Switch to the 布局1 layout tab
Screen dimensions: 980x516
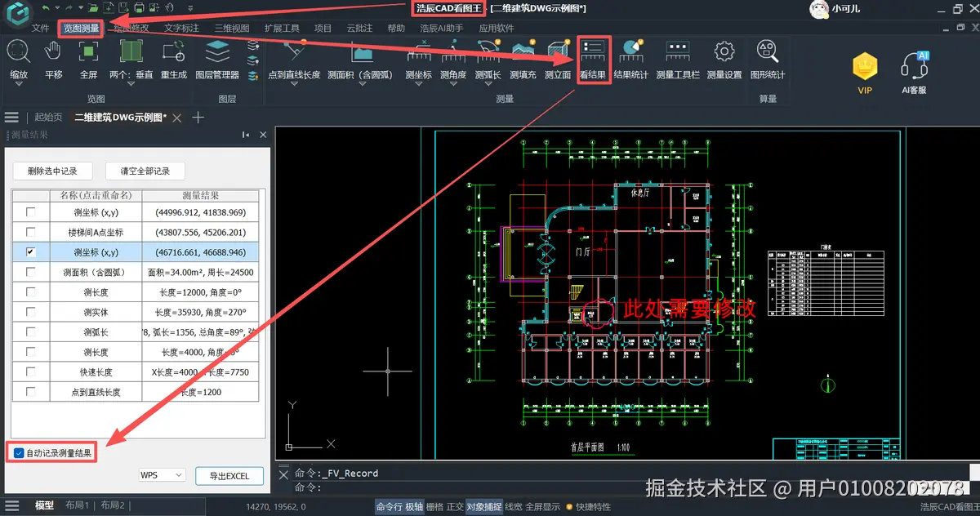[77, 506]
